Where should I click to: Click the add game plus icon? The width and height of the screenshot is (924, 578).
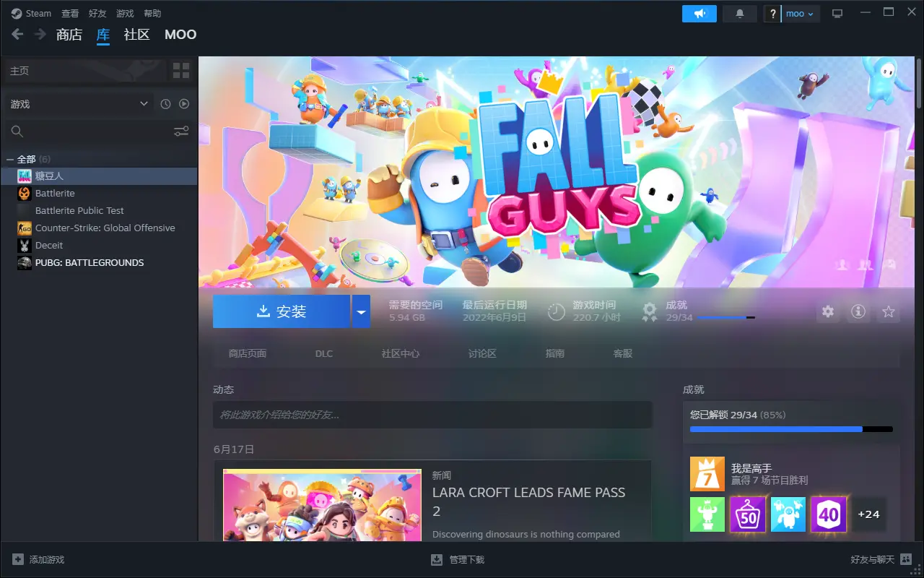18,559
